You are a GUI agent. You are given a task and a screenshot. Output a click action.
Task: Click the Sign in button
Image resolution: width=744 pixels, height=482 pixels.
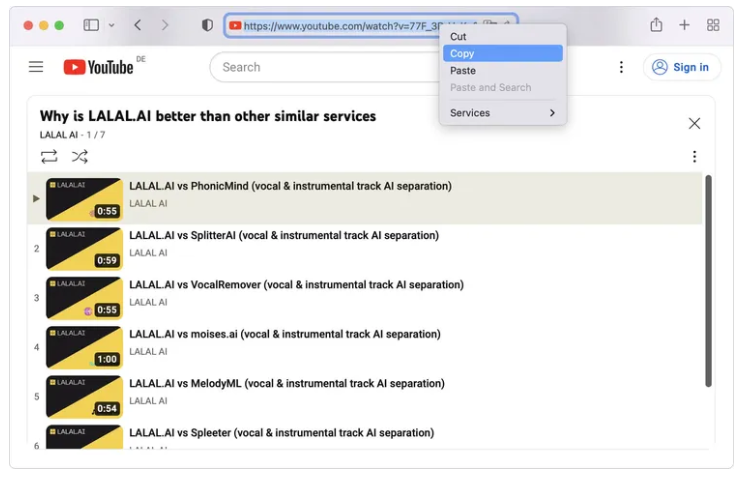(x=682, y=67)
